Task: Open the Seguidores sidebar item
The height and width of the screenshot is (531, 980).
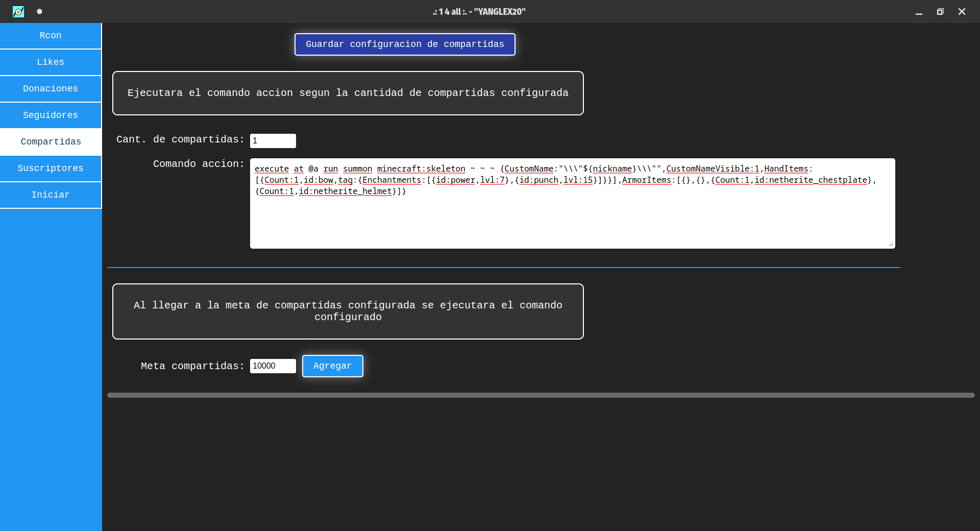Action: click(x=51, y=115)
